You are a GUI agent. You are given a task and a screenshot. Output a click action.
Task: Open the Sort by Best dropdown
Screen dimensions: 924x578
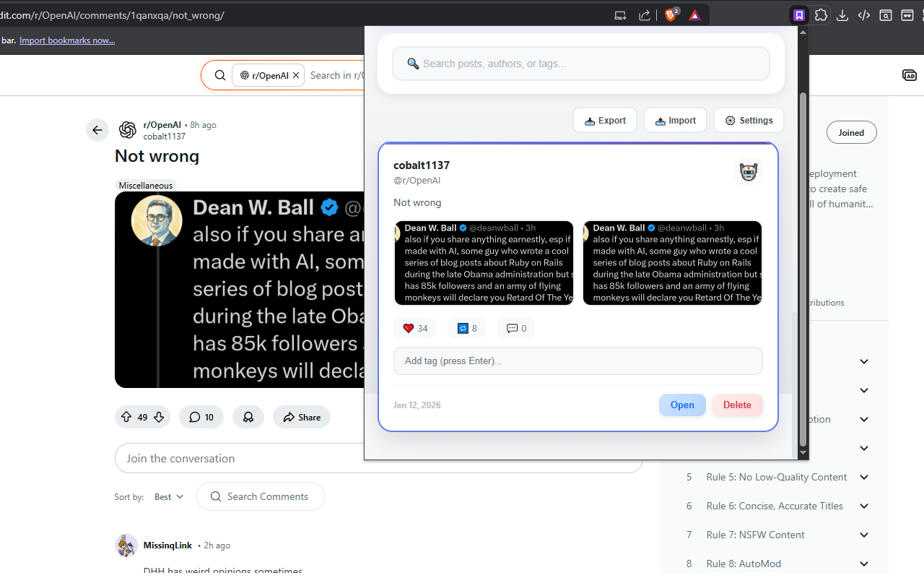[169, 496]
